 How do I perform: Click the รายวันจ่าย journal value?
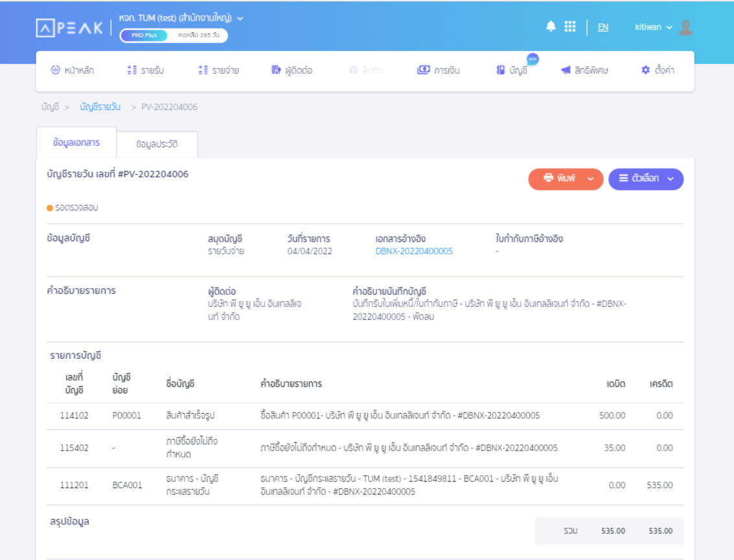pos(226,251)
